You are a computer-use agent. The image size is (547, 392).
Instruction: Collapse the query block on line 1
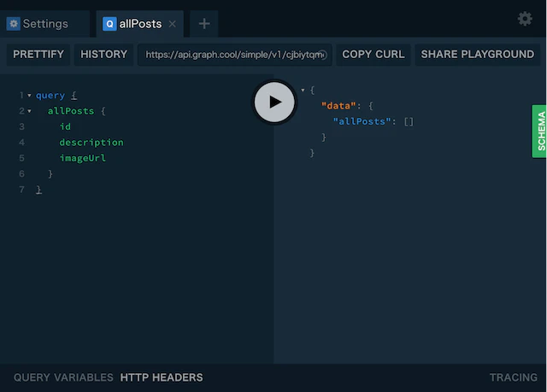[x=29, y=95]
